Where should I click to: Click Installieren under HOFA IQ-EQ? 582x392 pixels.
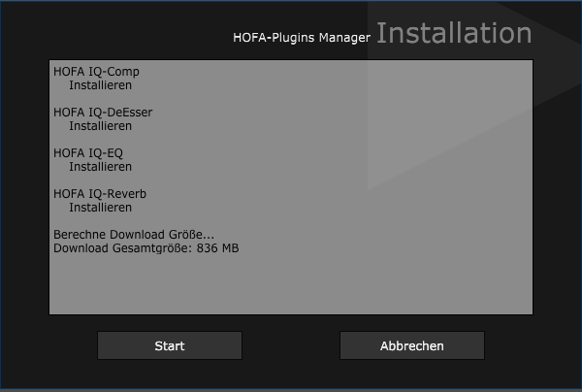point(100,167)
